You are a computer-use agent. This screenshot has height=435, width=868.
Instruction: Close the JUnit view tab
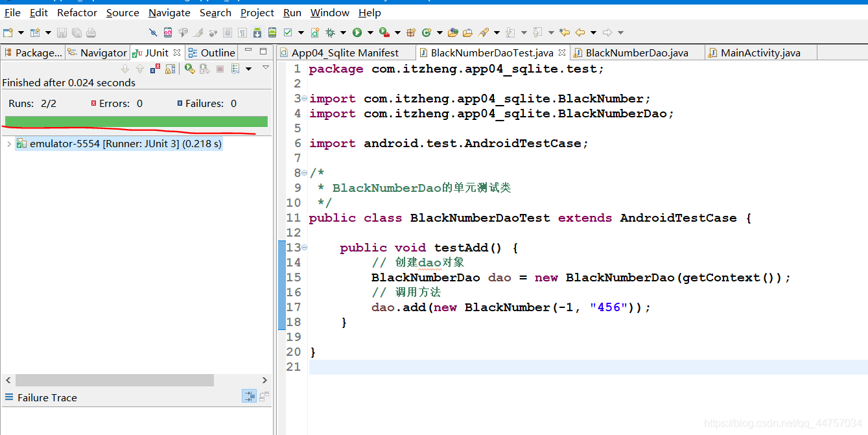[176, 53]
